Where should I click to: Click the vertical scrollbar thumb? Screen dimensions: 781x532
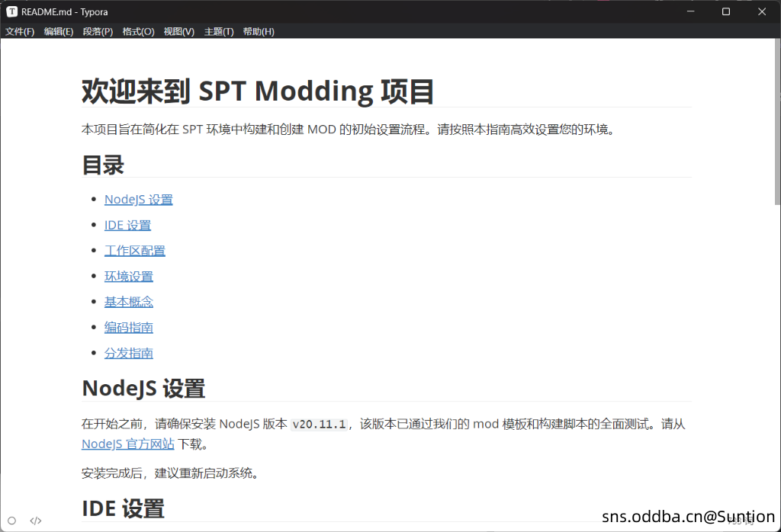[x=777, y=122]
